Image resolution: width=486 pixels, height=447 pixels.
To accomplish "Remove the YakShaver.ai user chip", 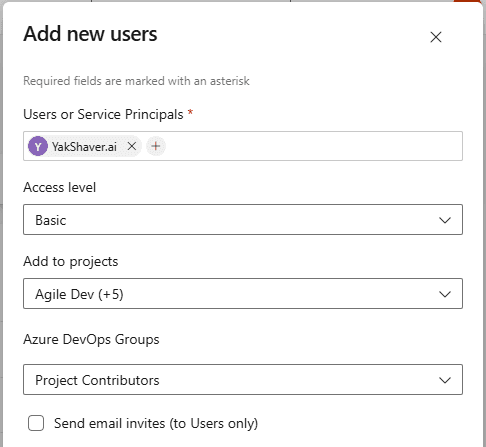I will pos(132,146).
